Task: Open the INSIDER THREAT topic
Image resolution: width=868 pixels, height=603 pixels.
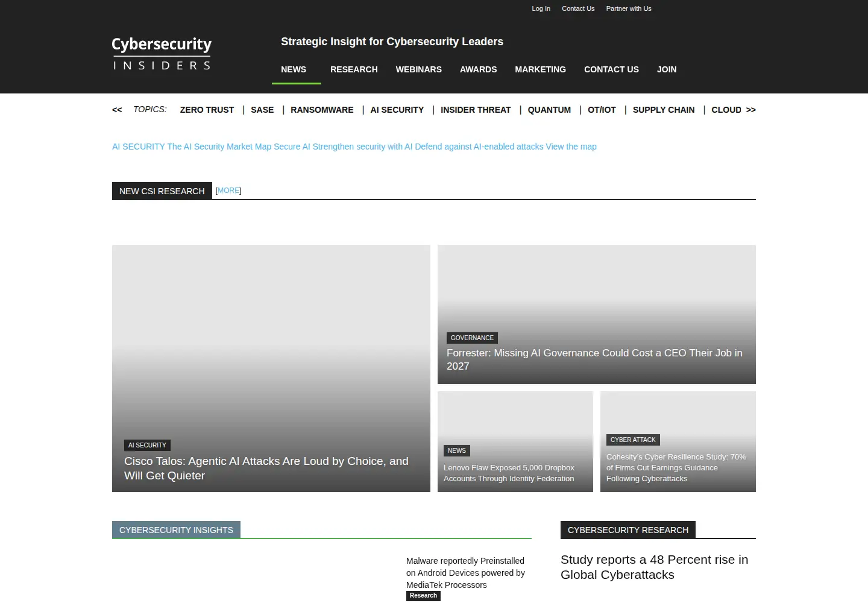Action: (476, 110)
